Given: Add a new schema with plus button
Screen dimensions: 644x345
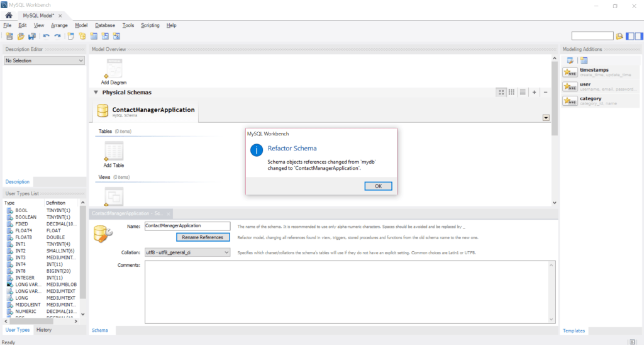Looking at the screenshot, I should point(534,92).
